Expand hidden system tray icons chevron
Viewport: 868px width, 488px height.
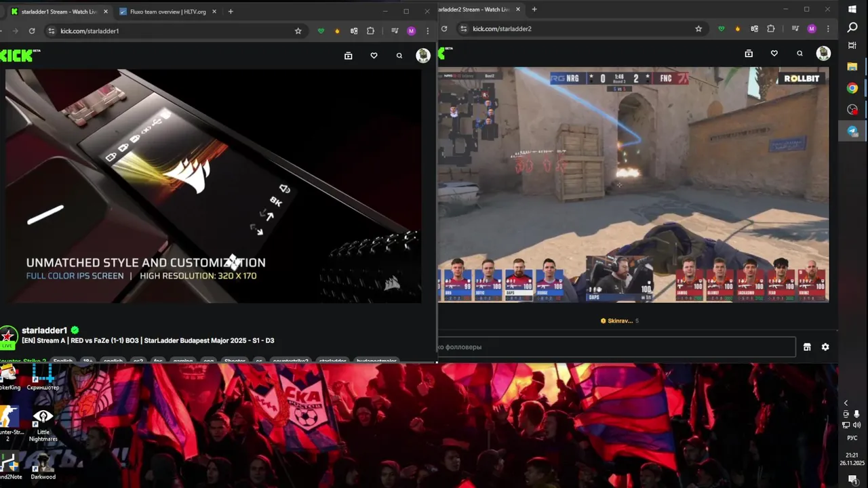coord(846,403)
